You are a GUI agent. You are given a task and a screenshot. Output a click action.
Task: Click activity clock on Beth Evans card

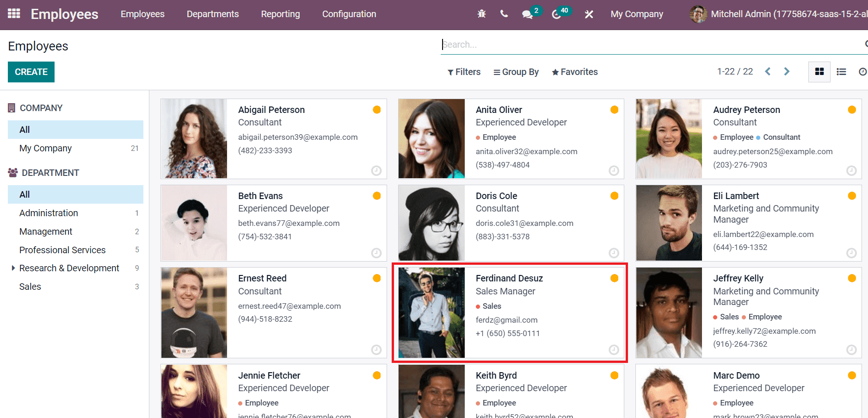(376, 253)
